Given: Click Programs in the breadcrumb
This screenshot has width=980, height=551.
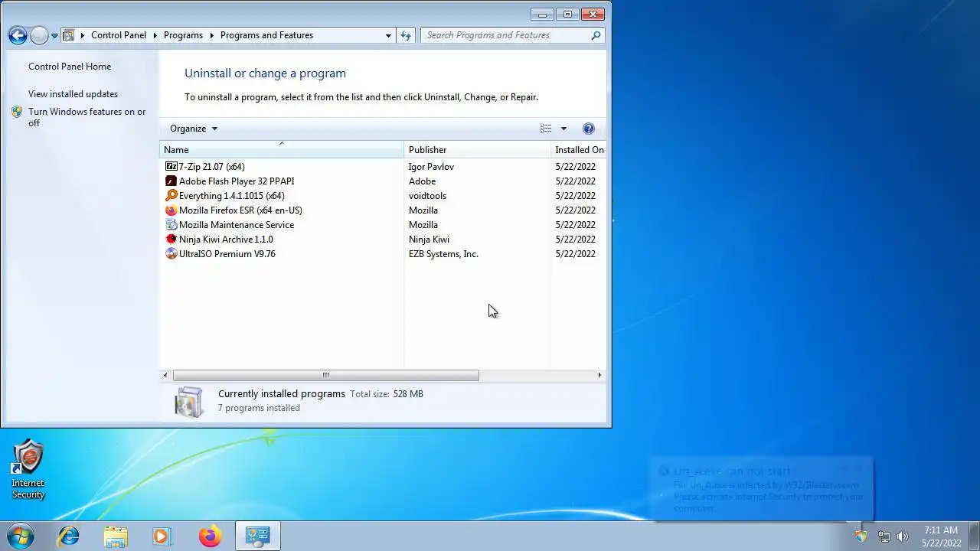Looking at the screenshot, I should (x=183, y=35).
